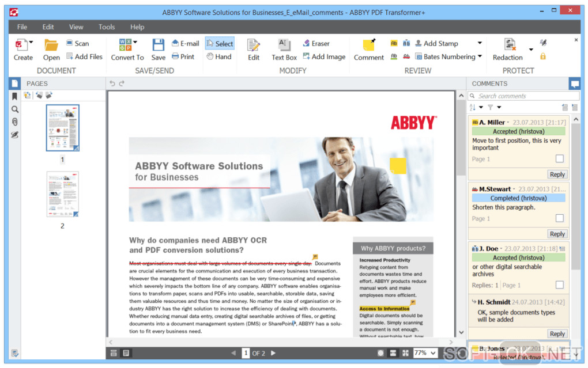Screen dimensions: 588x368
Task: Go to the next page
Action: point(273,353)
